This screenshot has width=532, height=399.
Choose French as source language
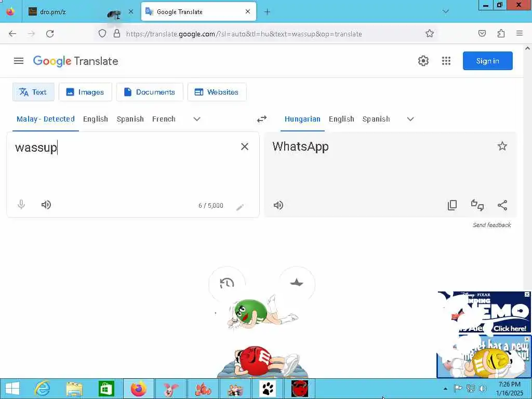coord(164,119)
